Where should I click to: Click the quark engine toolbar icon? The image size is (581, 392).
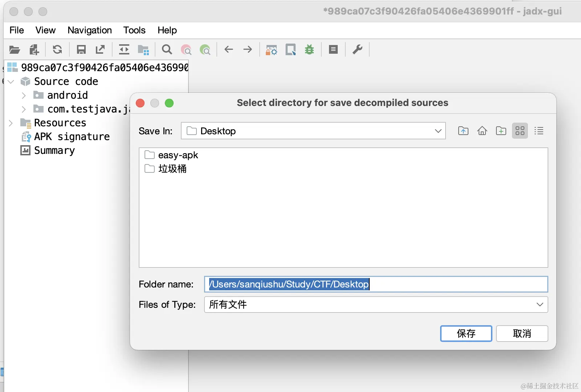coord(290,49)
